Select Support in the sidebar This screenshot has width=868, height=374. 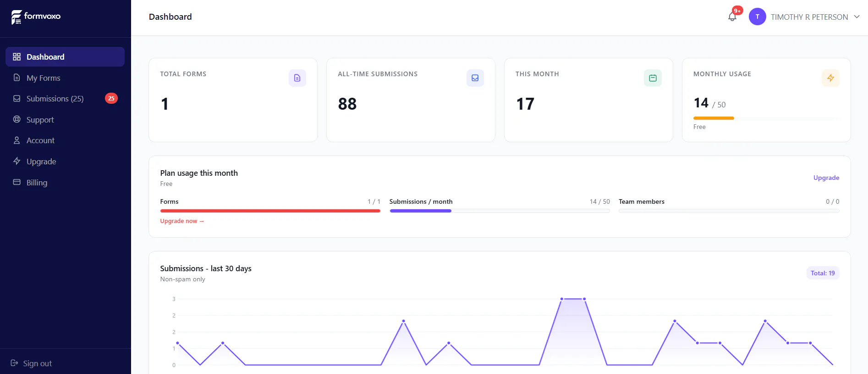point(65,120)
